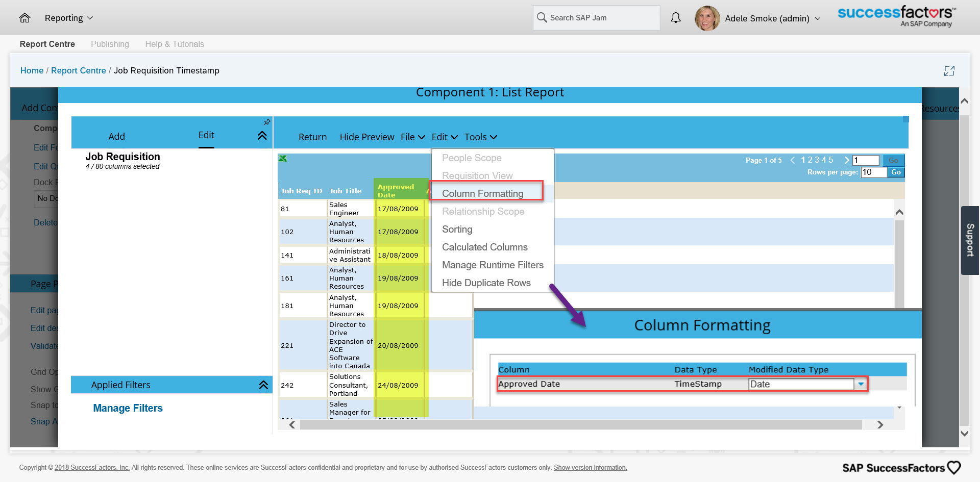The width and height of the screenshot is (980, 482).
Task: Choose Calculated Columns option
Action: pyautogui.click(x=484, y=247)
